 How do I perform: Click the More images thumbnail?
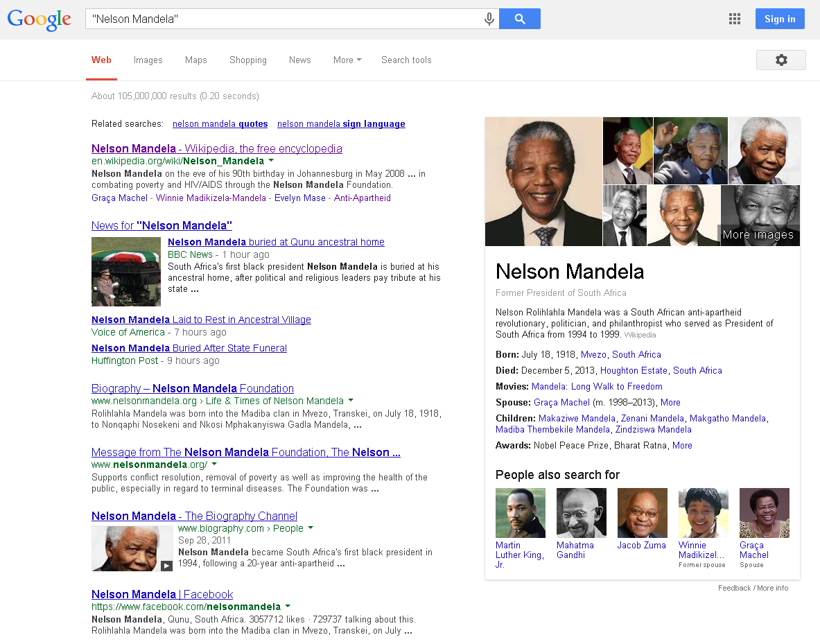(760, 216)
